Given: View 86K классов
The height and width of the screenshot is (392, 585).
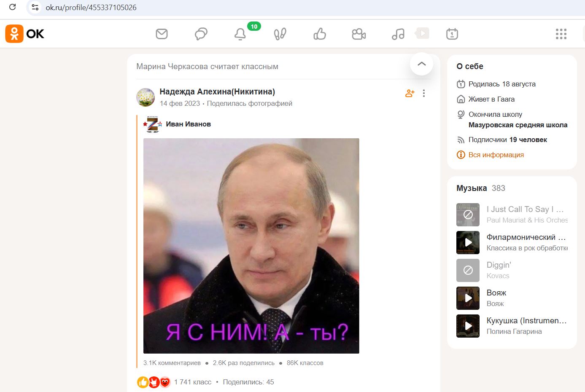Looking at the screenshot, I should click(305, 363).
